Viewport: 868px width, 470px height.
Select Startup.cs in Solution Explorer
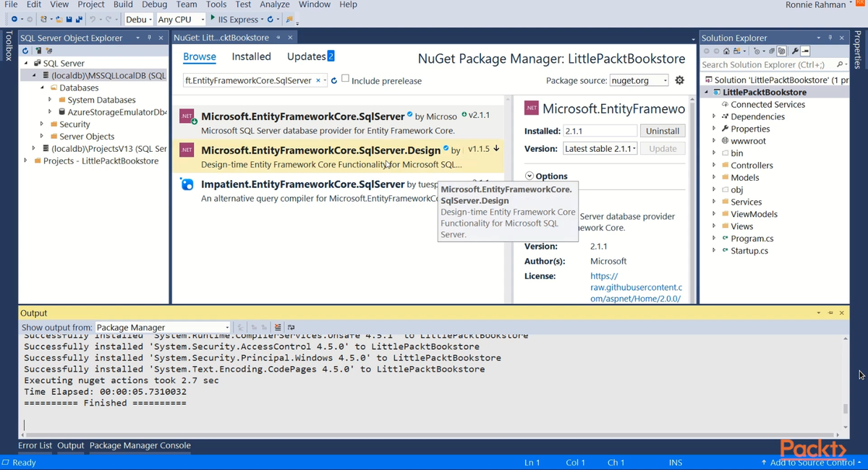pos(749,250)
